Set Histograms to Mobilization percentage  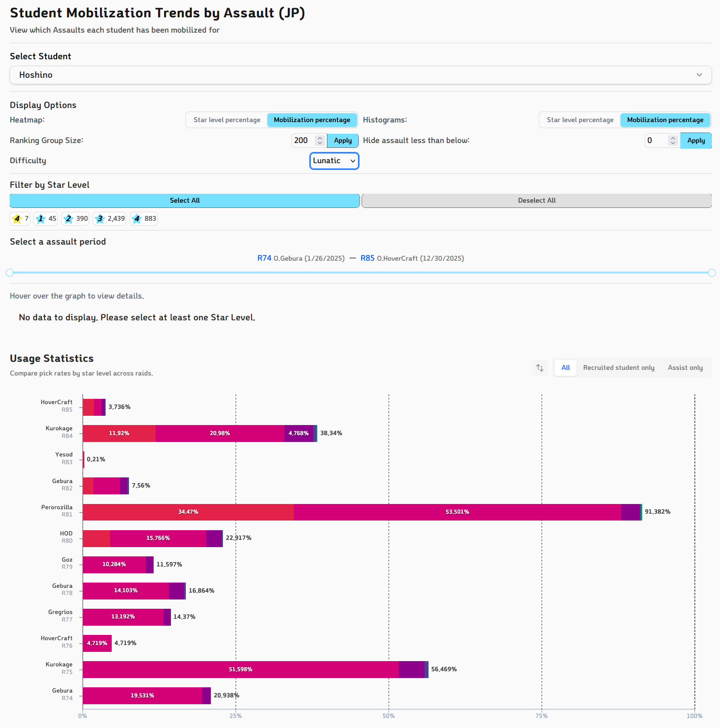[x=665, y=120]
